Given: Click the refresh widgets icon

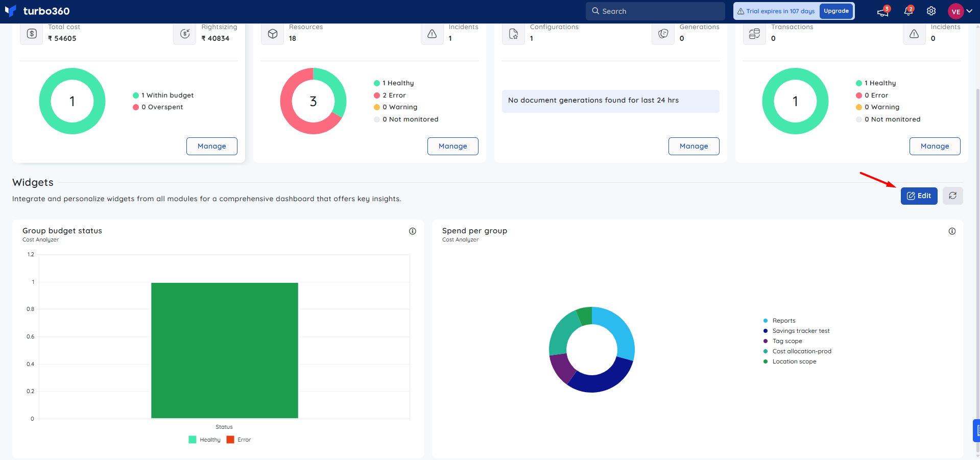Looking at the screenshot, I should point(953,196).
